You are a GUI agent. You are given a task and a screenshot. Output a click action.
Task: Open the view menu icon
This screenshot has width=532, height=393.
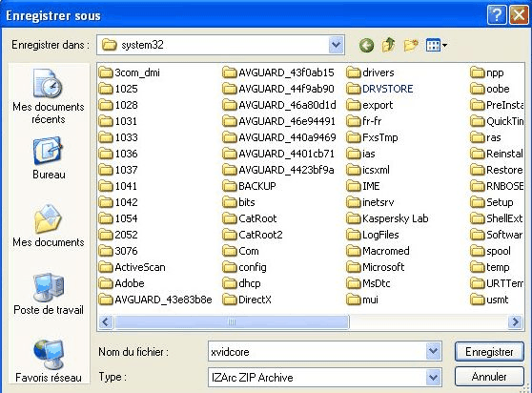(437, 45)
